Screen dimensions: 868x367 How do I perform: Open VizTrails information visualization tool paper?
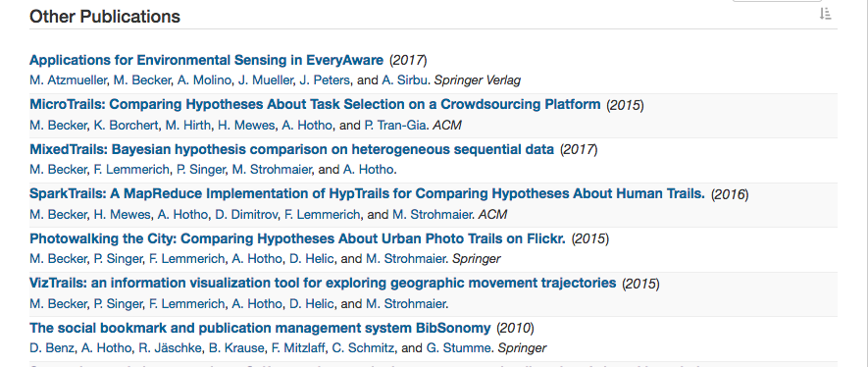pos(323,284)
